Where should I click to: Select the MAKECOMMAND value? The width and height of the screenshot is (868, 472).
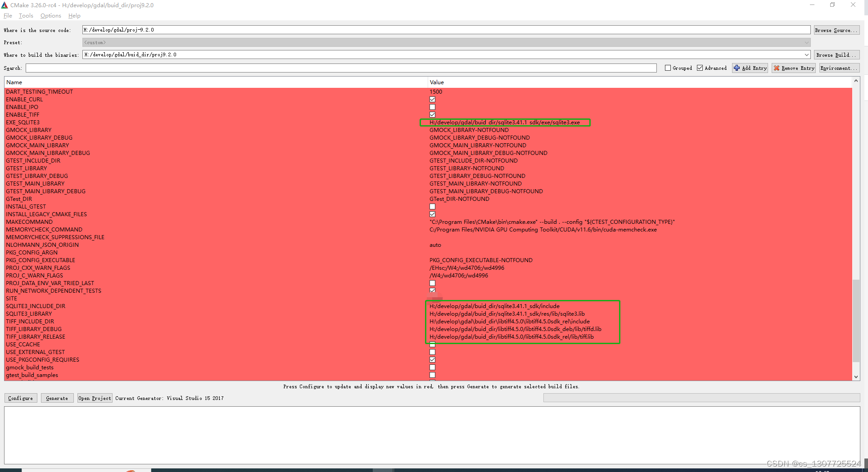552,222
